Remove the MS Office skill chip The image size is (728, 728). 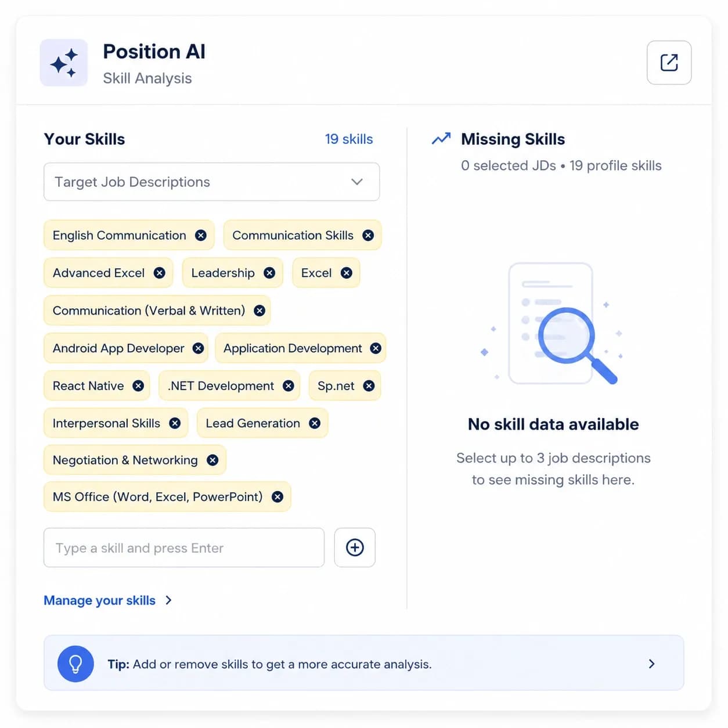(277, 497)
